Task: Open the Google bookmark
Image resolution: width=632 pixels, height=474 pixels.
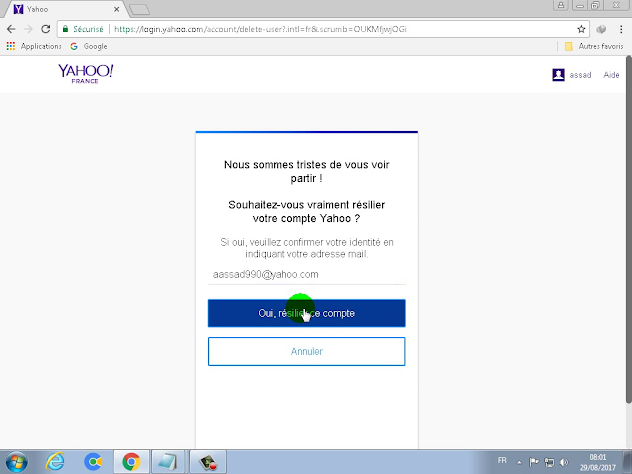Action: [89, 46]
